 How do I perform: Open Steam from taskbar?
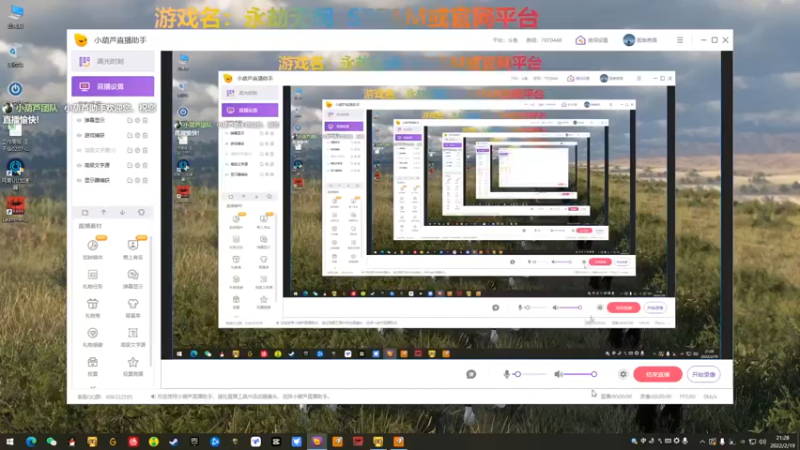[174, 441]
